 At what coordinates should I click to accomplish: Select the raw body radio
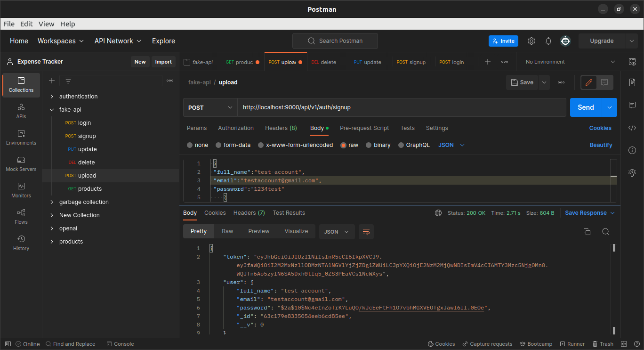[343, 145]
